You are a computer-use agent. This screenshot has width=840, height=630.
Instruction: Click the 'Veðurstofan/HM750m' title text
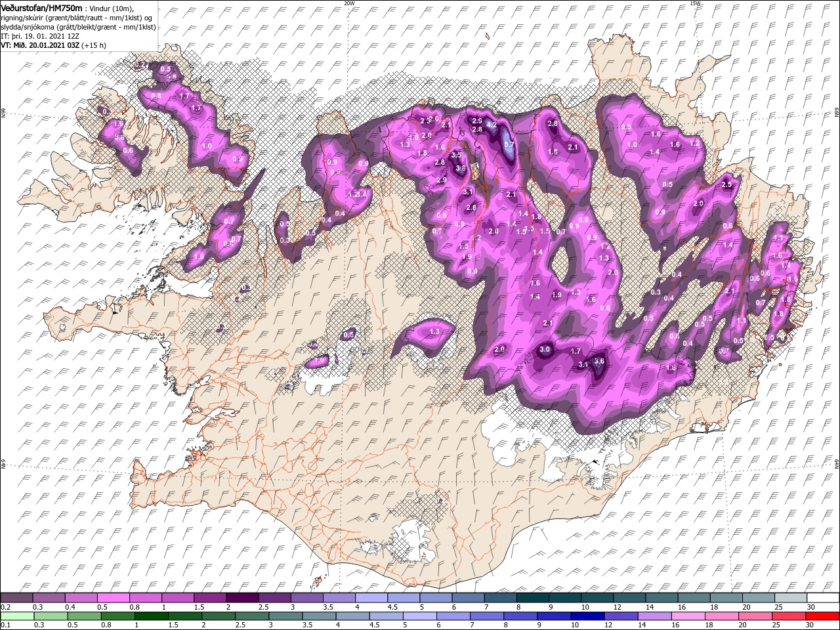[x=41, y=7]
